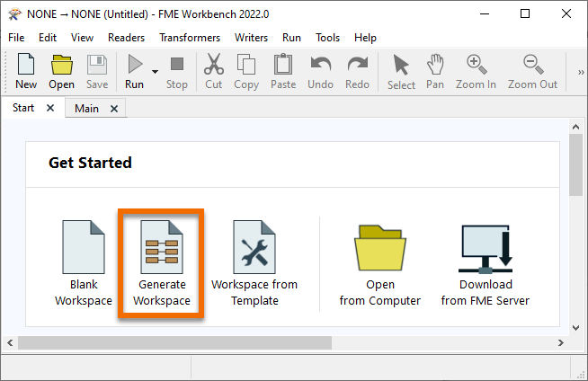Screen dimensions: 588x381
Task: Click the Copy toolbar icon
Action: (246, 72)
